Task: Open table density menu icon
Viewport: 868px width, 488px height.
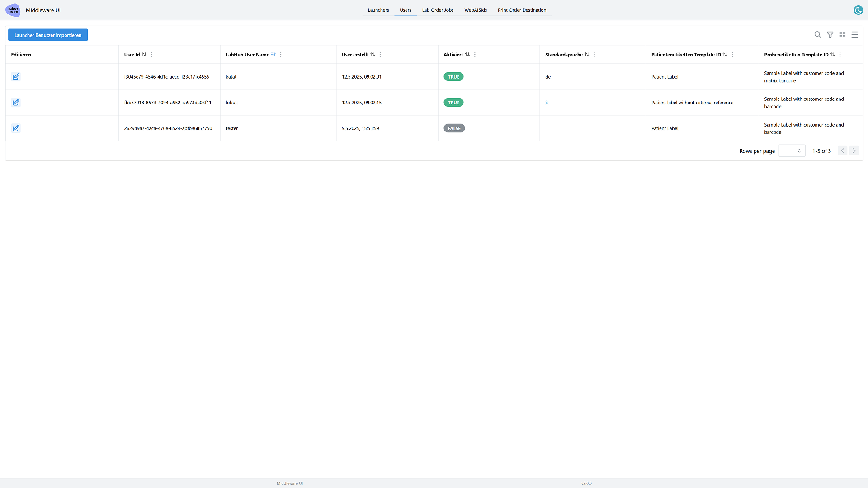Action: pyautogui.click(x=854, y=35)
